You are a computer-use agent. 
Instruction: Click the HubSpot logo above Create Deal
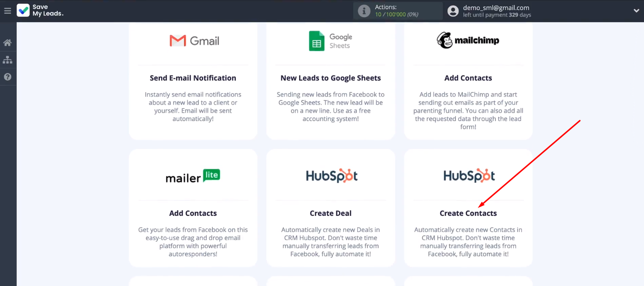pos(332,176)
